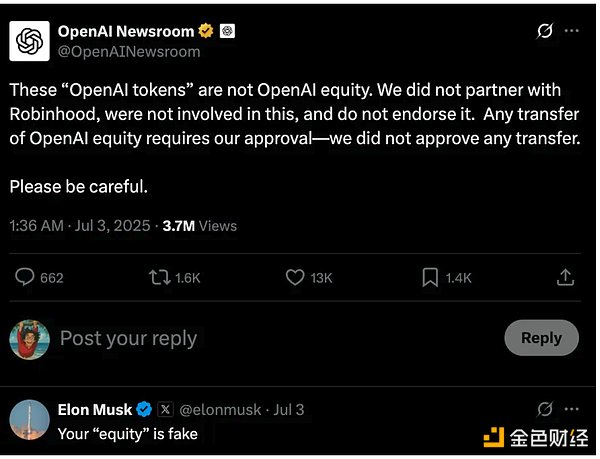600x459 pixels.
Task: Open Grok icon on OpenAI Newsroom post
Action: pos(545,32)
